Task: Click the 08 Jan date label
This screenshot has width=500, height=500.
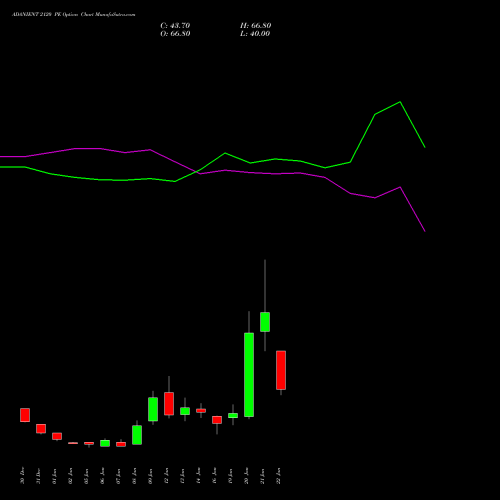Action: (134, 476)
